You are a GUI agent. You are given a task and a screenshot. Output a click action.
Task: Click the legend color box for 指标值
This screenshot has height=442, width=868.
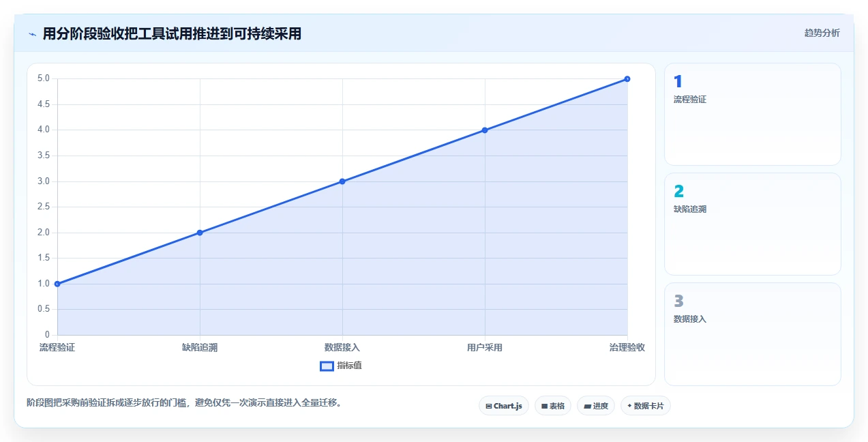[x=327, y=366]
